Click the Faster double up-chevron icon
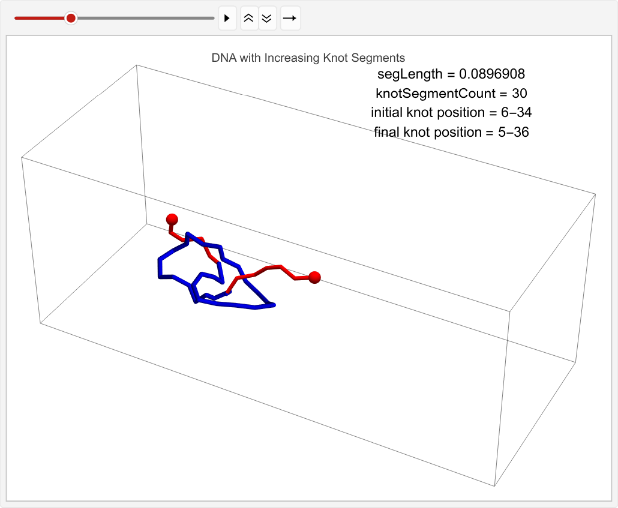Screen dimensions: 618x508 (249, 18)
